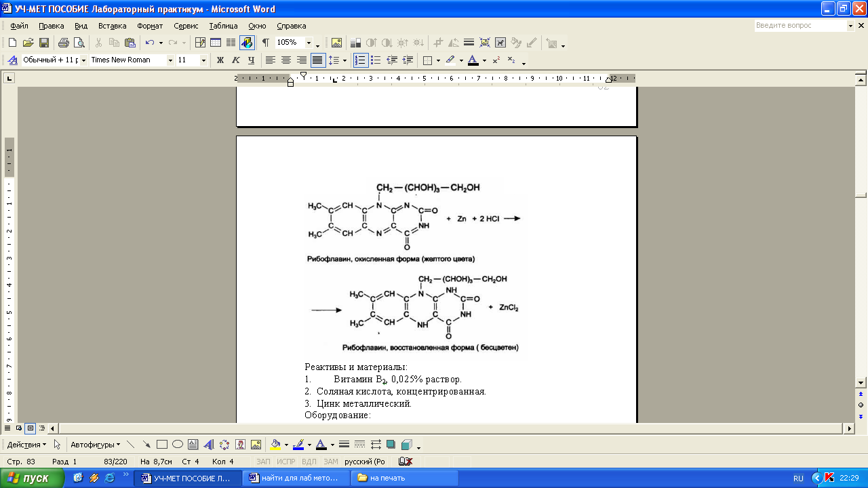Open the Справка menu
The height and width of the screenshot is (488, 868).
click(x=292, y=26)
